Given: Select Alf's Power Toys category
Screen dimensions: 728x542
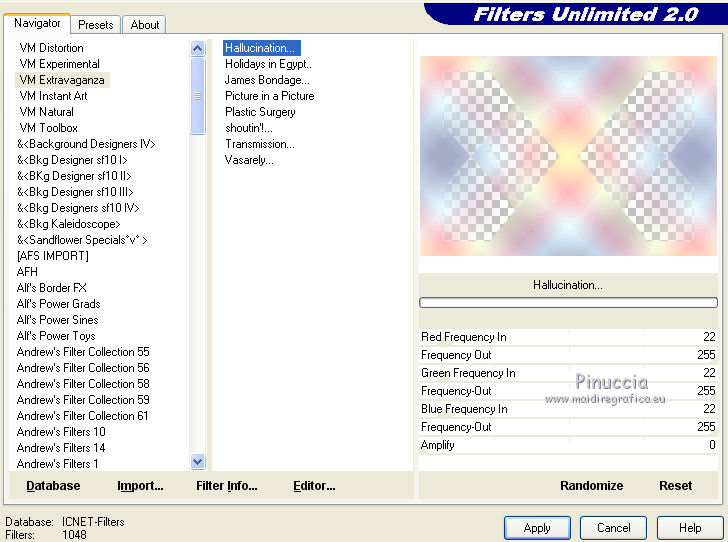Looking at the screenshot, I should (56, 336).
